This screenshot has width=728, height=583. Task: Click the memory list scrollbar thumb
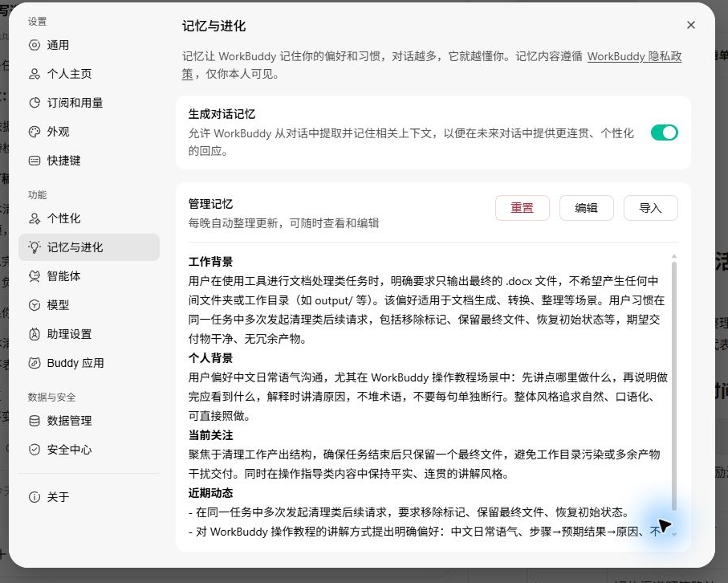tap(674, 385)
